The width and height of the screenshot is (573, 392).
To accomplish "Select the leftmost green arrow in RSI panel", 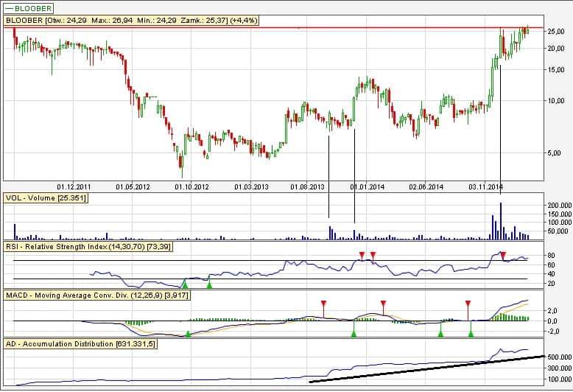I will (x=185, y=284).
